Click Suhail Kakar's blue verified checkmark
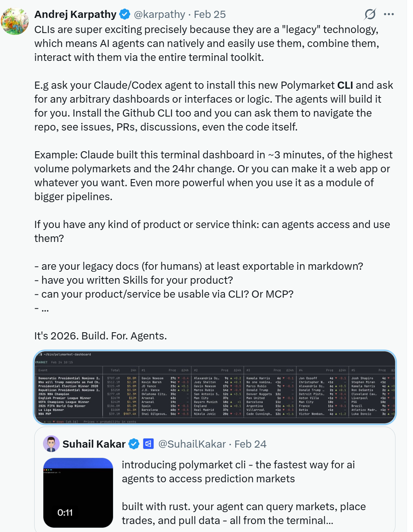Image resolution: width=413 pixels, height=532 pixels. tap(134, 444)
